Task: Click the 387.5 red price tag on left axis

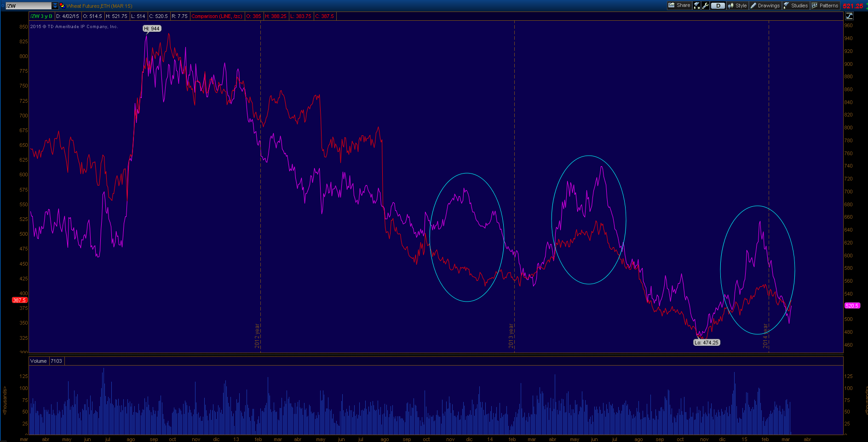Action: point(20,300)
